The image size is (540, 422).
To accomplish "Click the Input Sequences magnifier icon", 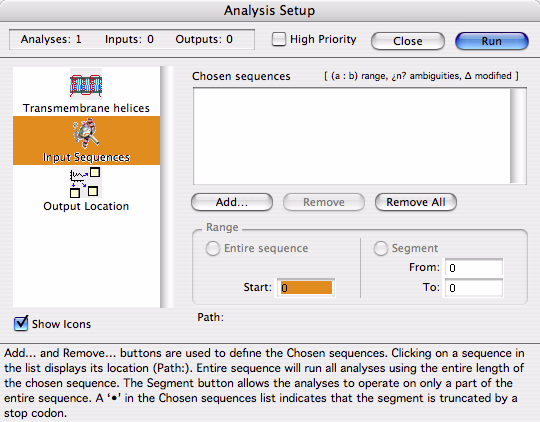I will pyautogui.click(x=86, y=133).
